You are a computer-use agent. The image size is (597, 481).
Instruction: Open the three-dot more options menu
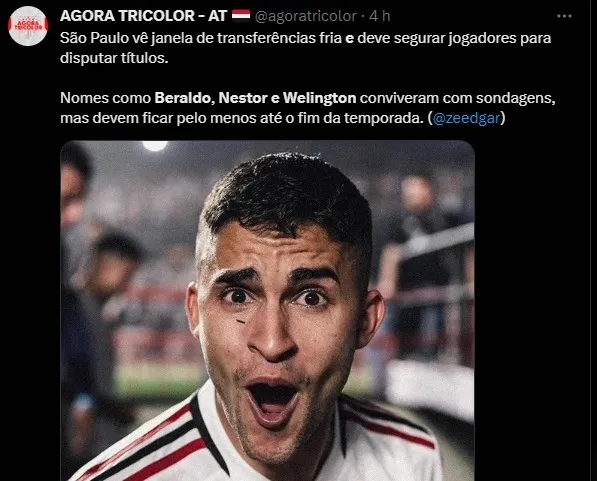pyautogui.click(x=564, y=16)
